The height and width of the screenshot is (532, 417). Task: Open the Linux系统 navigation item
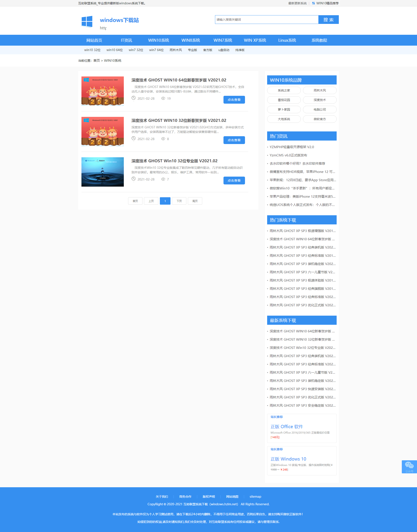[287, 40]
